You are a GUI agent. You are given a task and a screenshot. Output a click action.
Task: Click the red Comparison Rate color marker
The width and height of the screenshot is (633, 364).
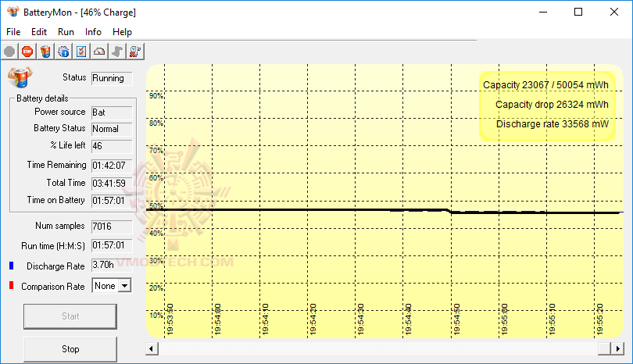coord(11,285)
